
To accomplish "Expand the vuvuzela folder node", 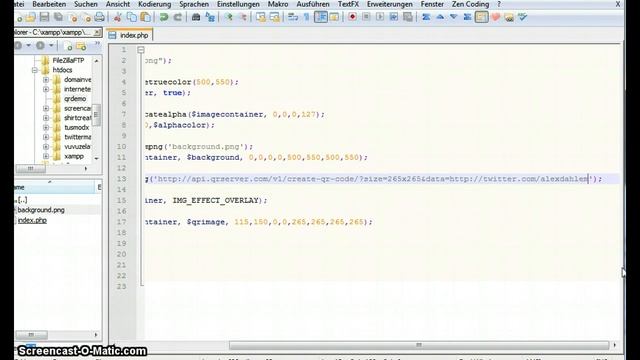I will click(46, 147).
